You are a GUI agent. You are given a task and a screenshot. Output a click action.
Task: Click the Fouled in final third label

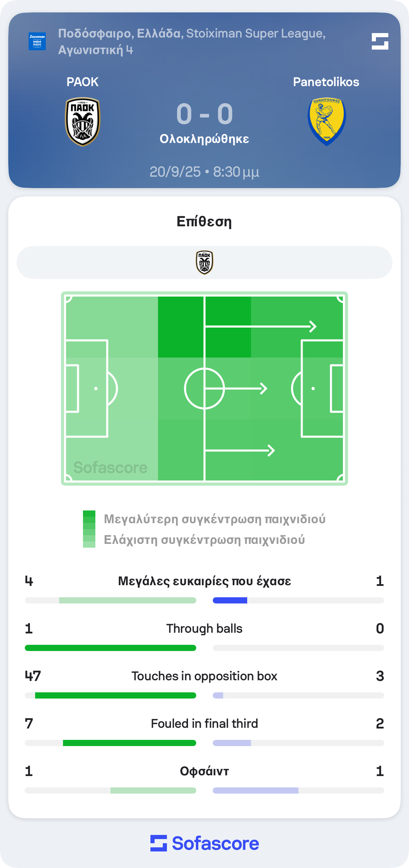pos(204,724)
